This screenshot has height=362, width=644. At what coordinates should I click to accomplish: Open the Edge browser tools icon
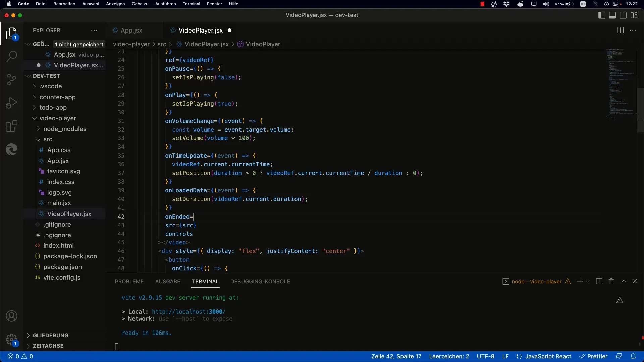[11, 149]
